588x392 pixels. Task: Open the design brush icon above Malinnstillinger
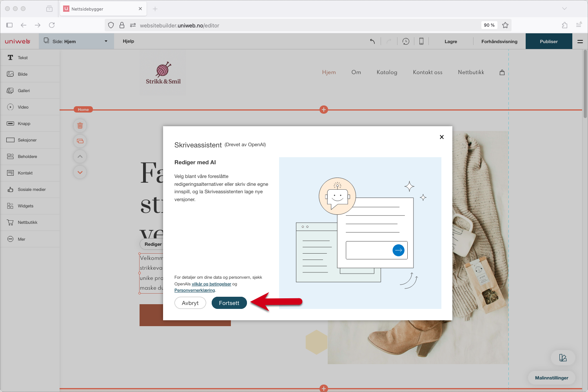click(x=563, y=358)
